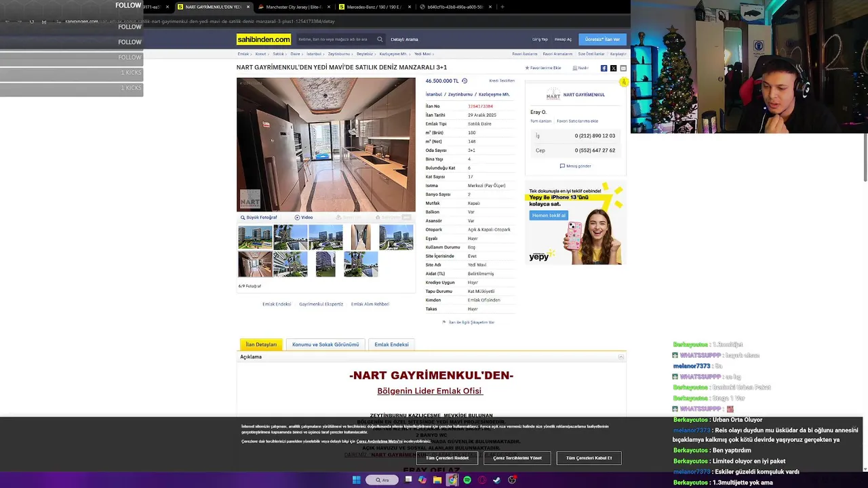Open Windows Start menu

pos(356,480)
